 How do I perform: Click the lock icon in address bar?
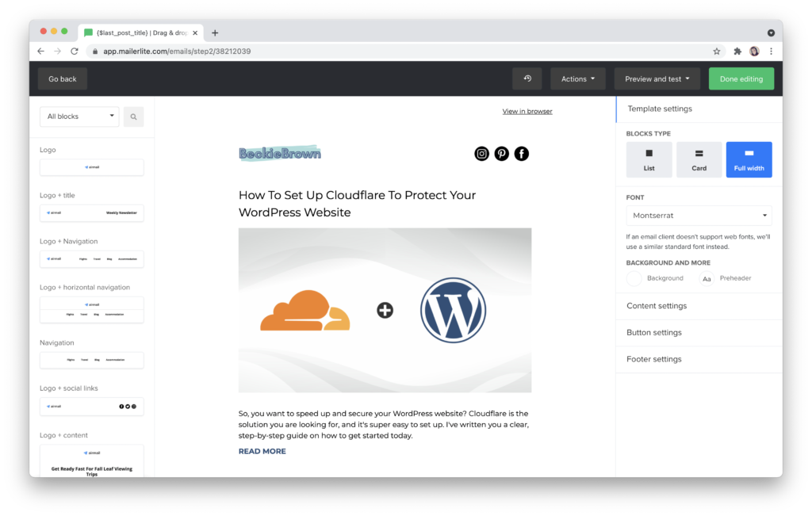95,52
